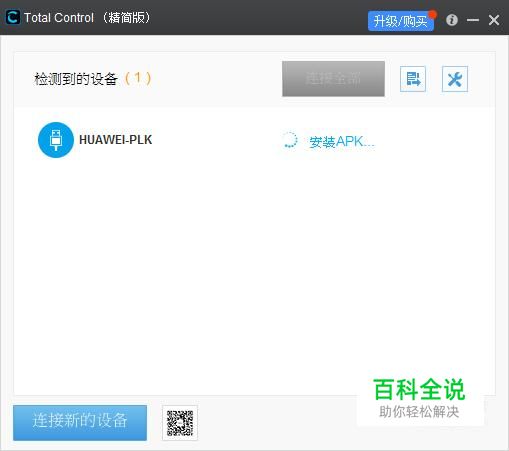Select the HUAWEI-PLK device name
The width and height of the screenshot is (509, 451).
pyautogui.click(x=116, y=140)
